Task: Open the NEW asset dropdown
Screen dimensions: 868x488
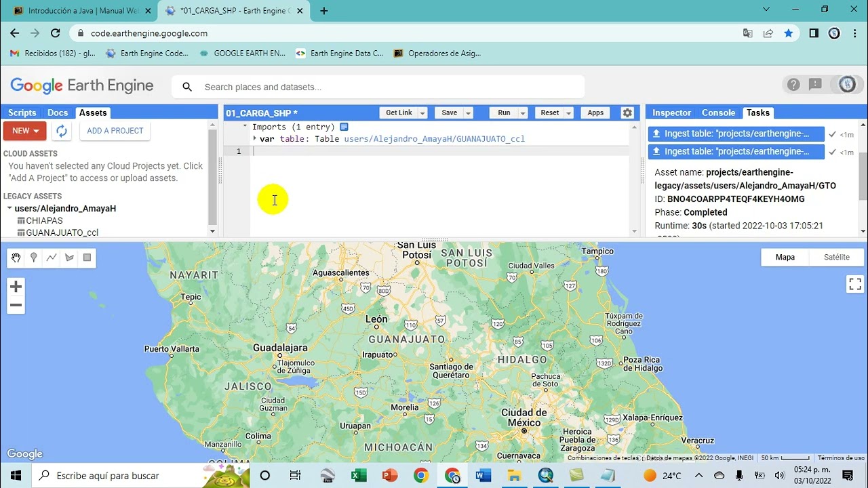Action: point(25,131)
